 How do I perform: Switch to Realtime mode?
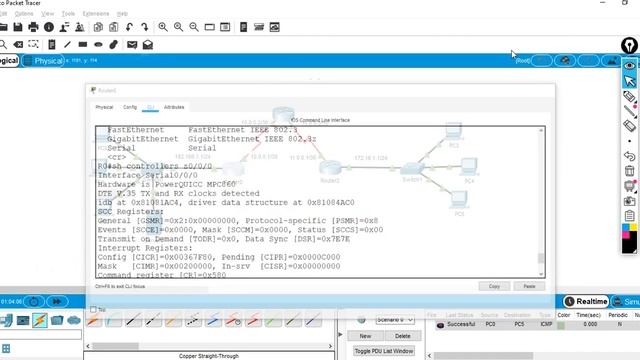[x=587, y=302]
